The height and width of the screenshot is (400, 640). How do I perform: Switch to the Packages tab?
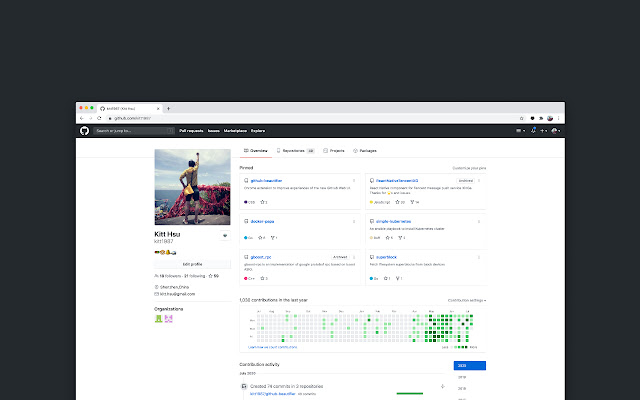point(365,151)
